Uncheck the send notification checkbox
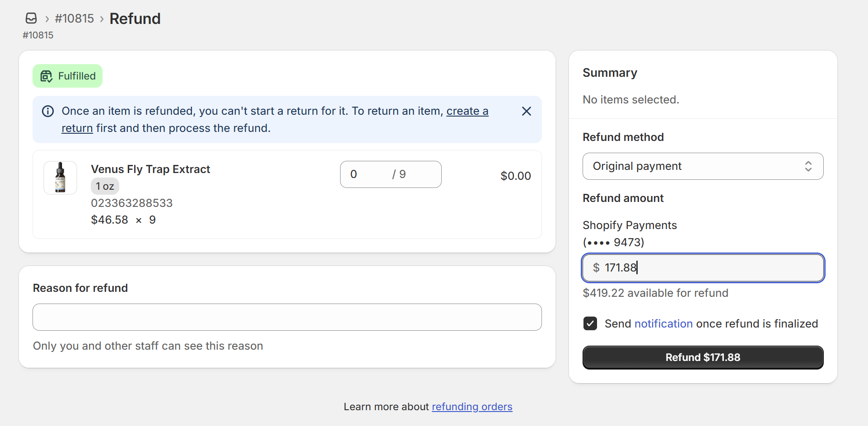868x426 pixels. [x=590, y=323]
